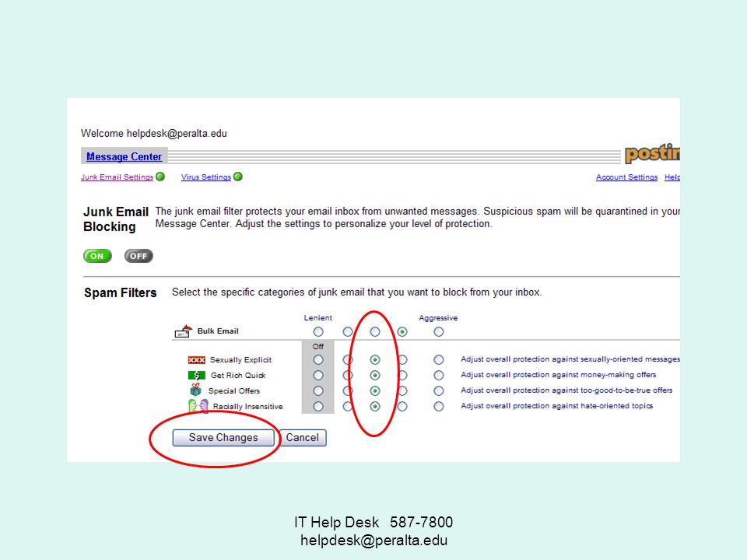The width and height of the screenshot is (747, 560).
Task: Open Junk Email Settings link
Action: [x=117, y=177]
